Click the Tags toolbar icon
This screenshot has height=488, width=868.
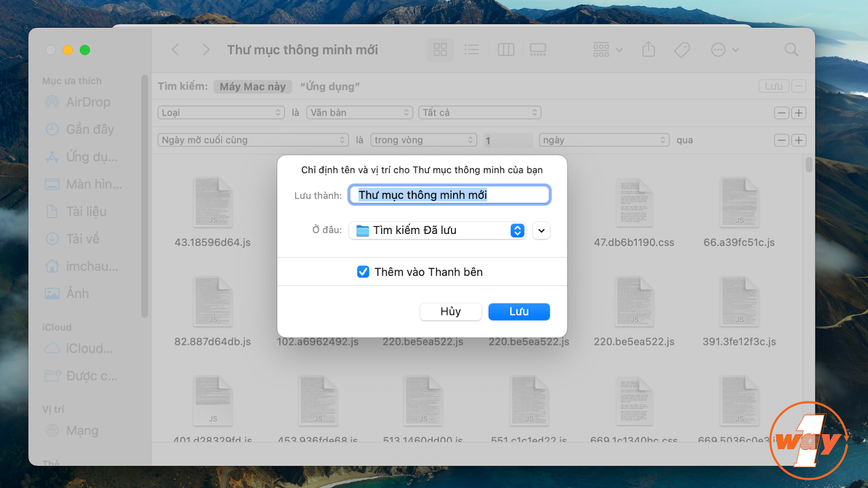(682, 50)
